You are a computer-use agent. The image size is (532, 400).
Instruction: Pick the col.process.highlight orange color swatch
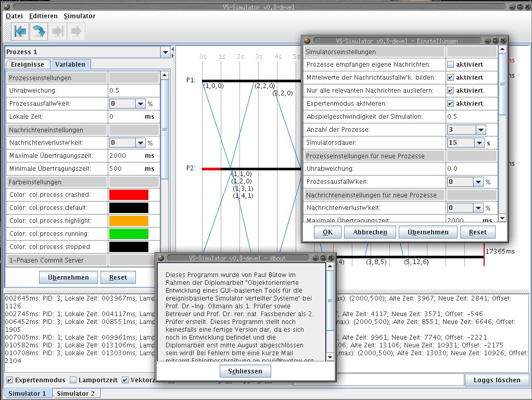[129, 221]
